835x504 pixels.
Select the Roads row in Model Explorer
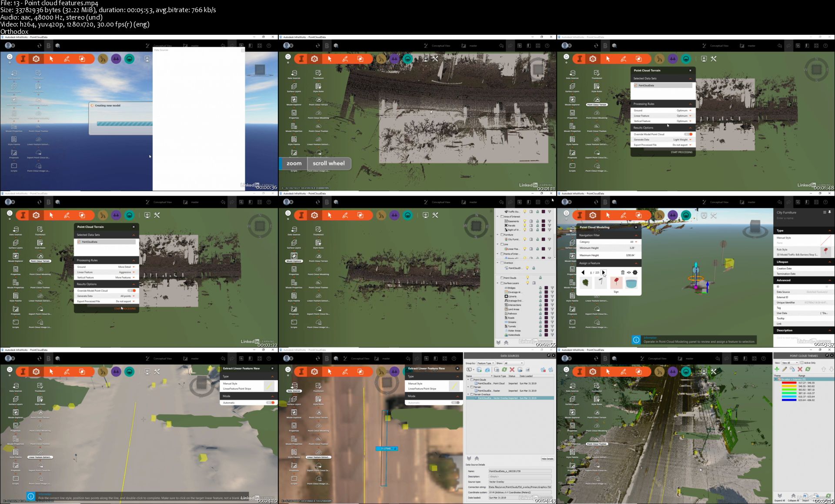511,318
